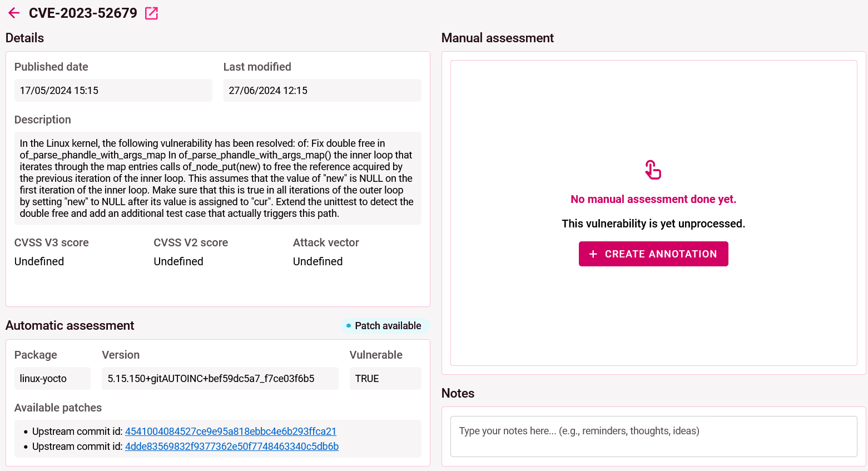Viewport: 868px width, 471px height.
Task: Click the package version 5.15.150 field
Action: pyautogui.click(x=220, y=379)
